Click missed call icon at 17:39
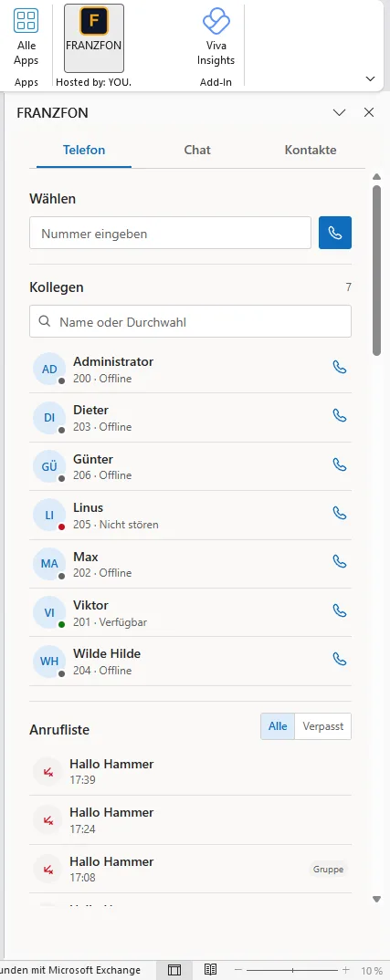Screen dimensions: 390x980 click(x=48, y=772)
